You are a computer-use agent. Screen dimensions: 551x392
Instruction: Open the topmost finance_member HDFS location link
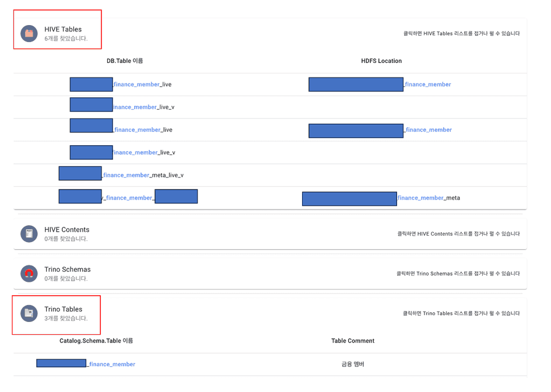click(x=427, y=85)
